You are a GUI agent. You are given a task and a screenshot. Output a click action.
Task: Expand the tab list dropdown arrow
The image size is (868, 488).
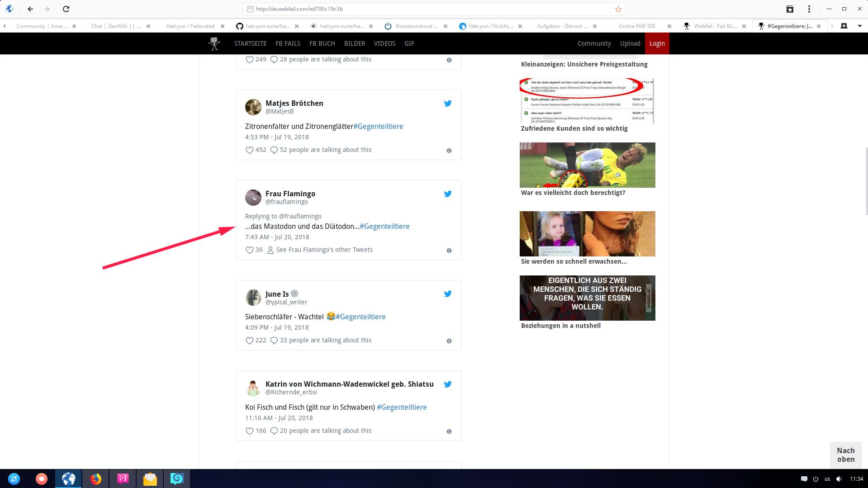pyautogui.click(x=859, y=26)
